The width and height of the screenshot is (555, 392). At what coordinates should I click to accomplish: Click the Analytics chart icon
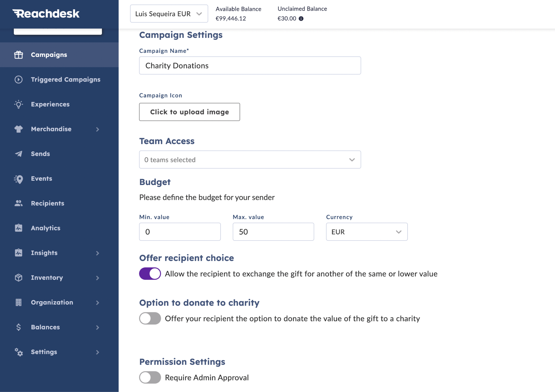tap(18, 228)
